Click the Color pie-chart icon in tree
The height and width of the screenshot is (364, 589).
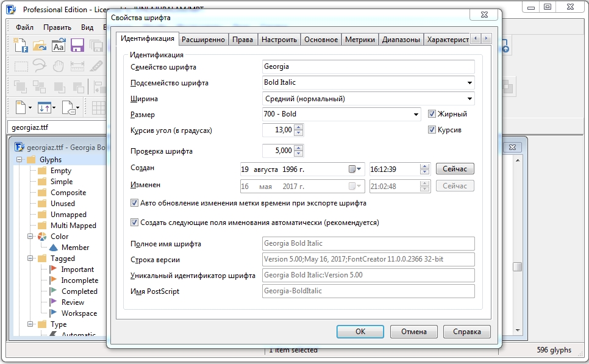coord(42,237)
